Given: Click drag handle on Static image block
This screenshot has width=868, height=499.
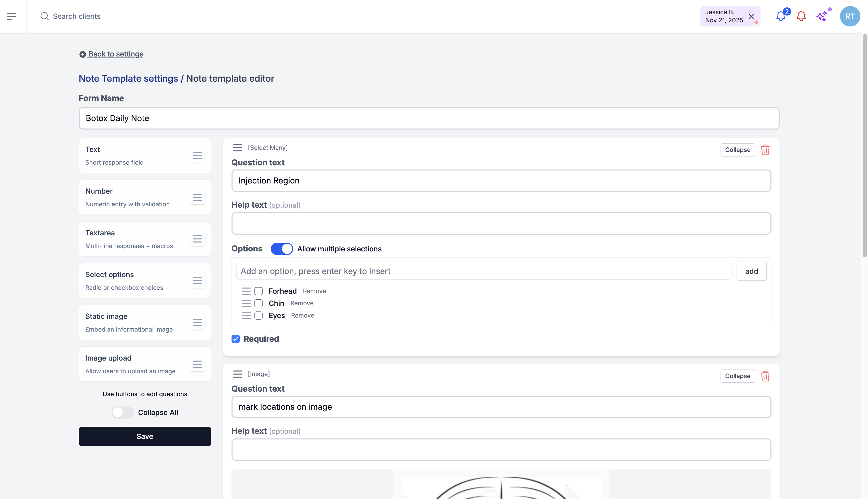Looking at the screenshot, I should point(197,322).
